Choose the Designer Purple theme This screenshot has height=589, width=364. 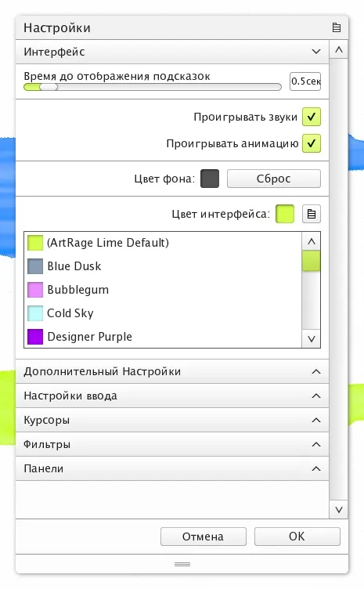(80, 337)
